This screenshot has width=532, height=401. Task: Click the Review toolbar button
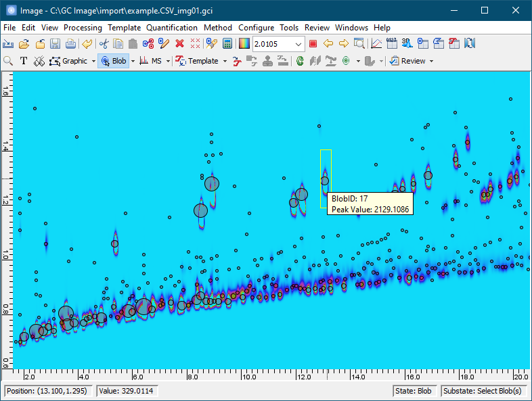click(x=407, y=61)
